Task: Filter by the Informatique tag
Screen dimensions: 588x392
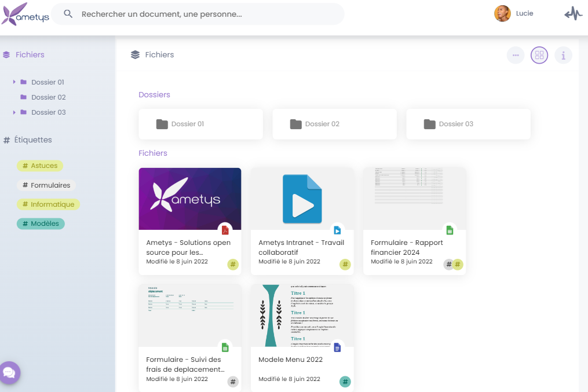Action: tap(49, 204)
